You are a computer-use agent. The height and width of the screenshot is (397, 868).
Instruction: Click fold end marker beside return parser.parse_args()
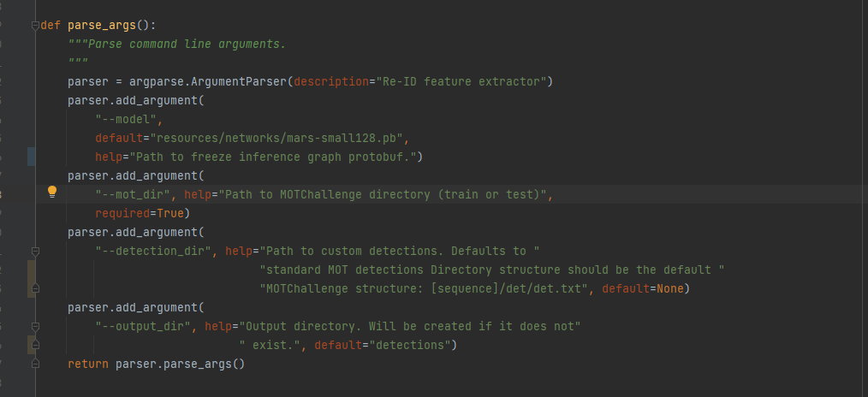point(35,364)
